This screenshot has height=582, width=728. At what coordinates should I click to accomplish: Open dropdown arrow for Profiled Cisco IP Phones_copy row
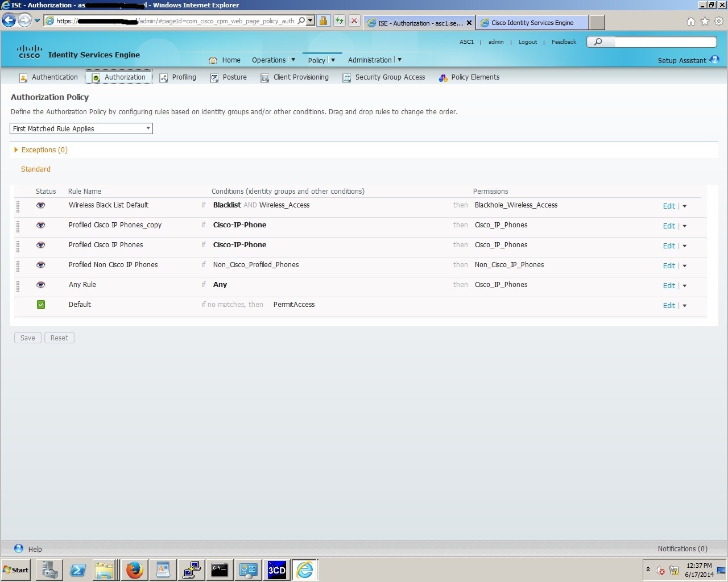pyautogui.click(x=685, y=226)
